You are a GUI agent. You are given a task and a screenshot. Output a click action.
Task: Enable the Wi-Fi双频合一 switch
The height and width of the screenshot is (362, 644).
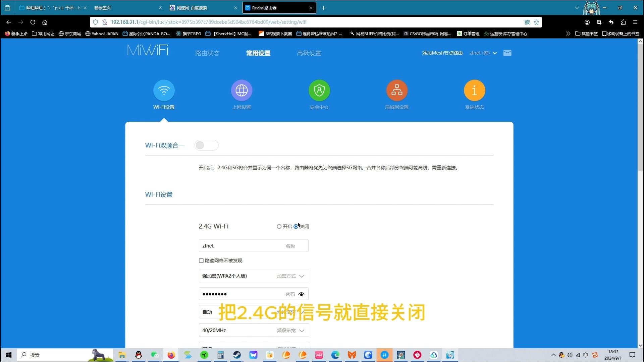(206, 145)
